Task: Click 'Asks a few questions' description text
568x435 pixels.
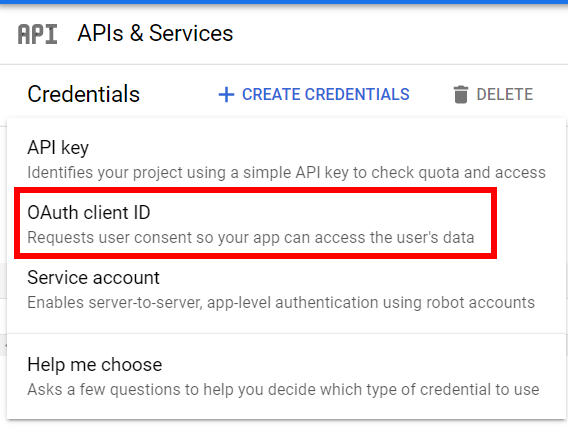Action: coord(283,390)
